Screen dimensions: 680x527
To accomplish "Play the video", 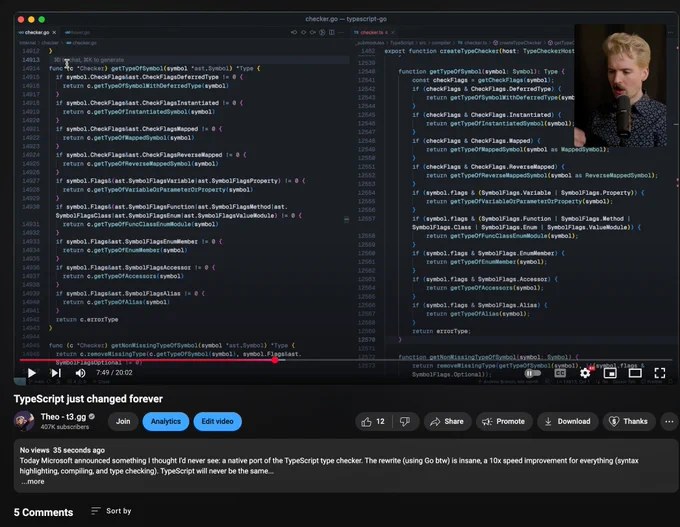I will (31, 373).
